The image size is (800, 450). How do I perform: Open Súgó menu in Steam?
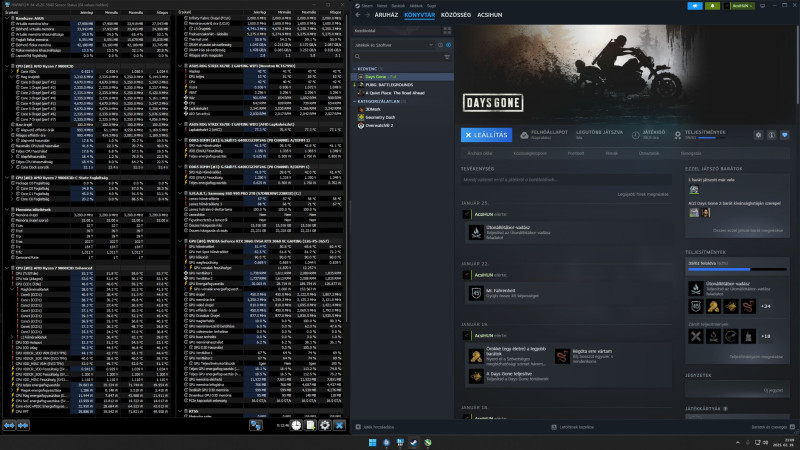point(431,6)
